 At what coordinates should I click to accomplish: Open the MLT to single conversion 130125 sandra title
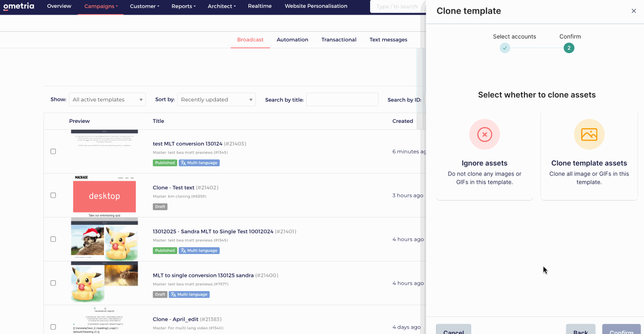tap(203, 275)
